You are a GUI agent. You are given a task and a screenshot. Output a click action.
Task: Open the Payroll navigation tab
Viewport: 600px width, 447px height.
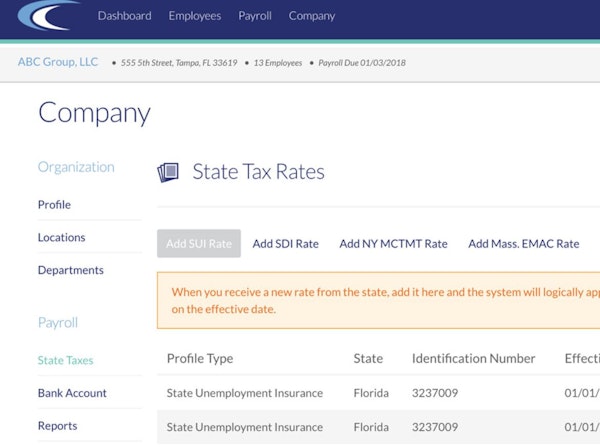click(255, 16)
